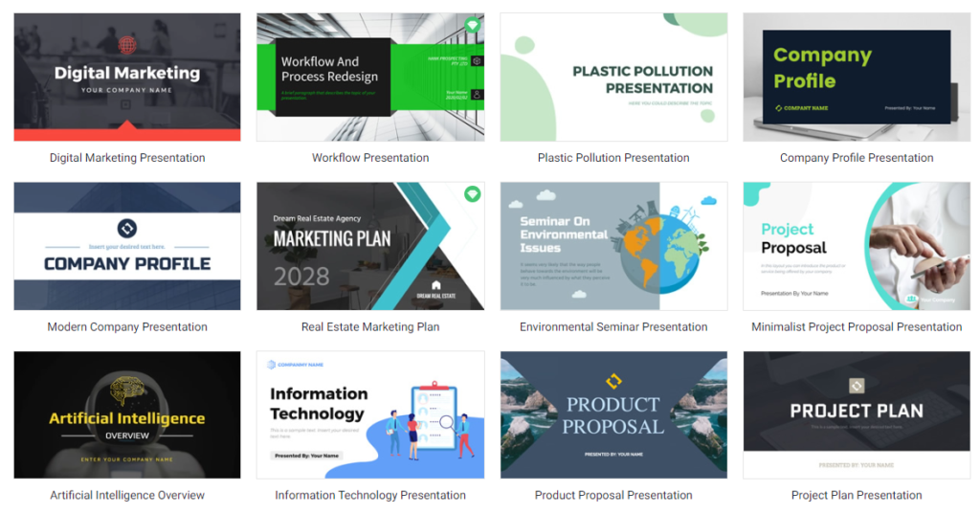
Task: Click the premium diamond badge on Real Estate template
Action: [x=472, y=194]
